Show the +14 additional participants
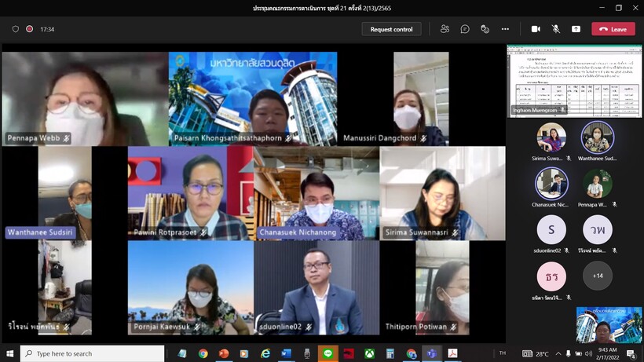Screen dimensions: 644x362 coord(598,276)
